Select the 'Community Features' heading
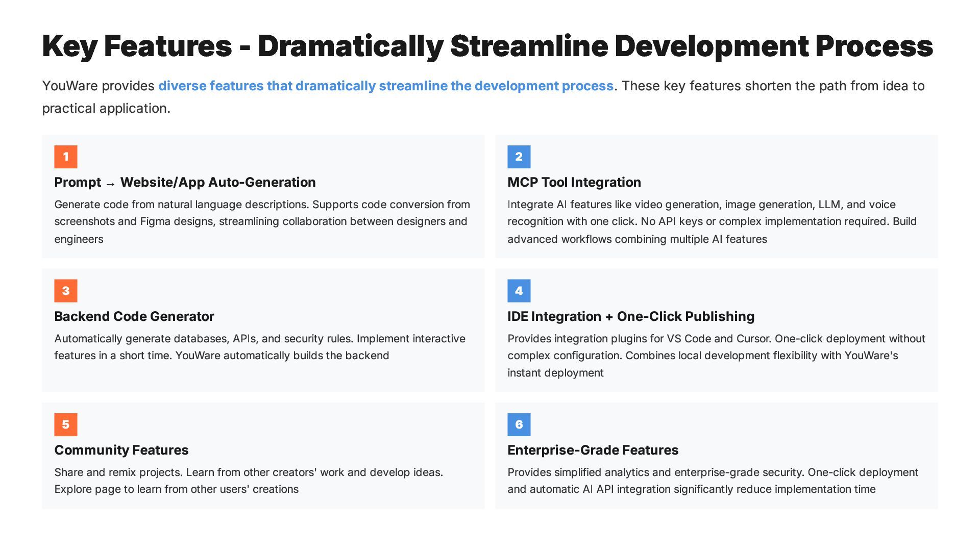This screenshot has width=980, height=551. (x=121, y=450)
